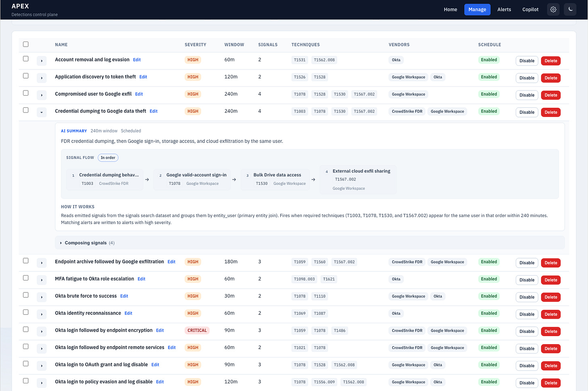Click the CrowdStrike FDR vendor tag on Credential dumping row

pos(407,111)
